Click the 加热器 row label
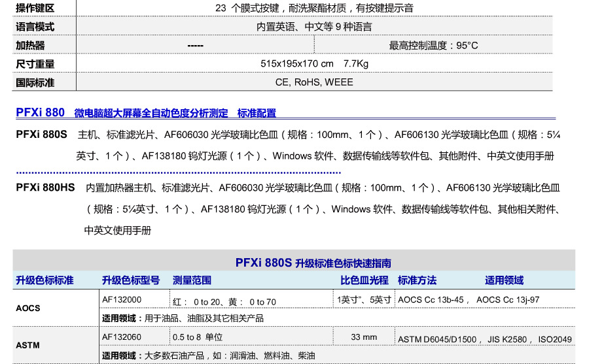 (x=30, y=45)
